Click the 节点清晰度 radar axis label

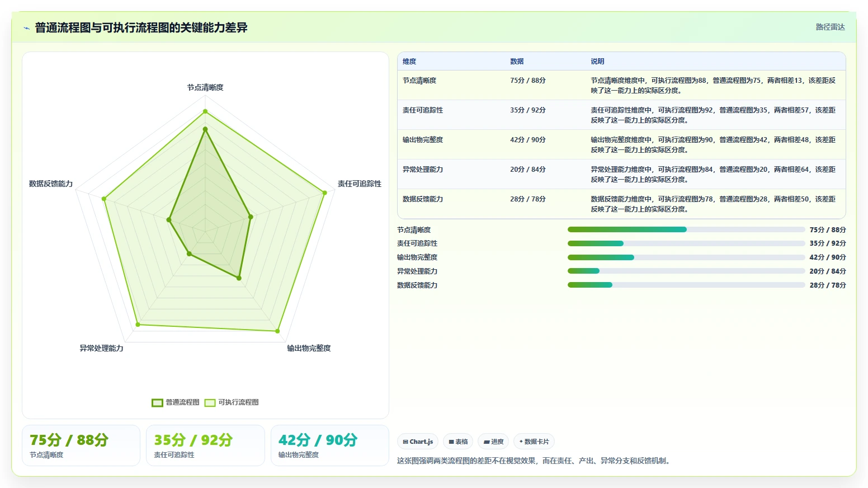205,87
